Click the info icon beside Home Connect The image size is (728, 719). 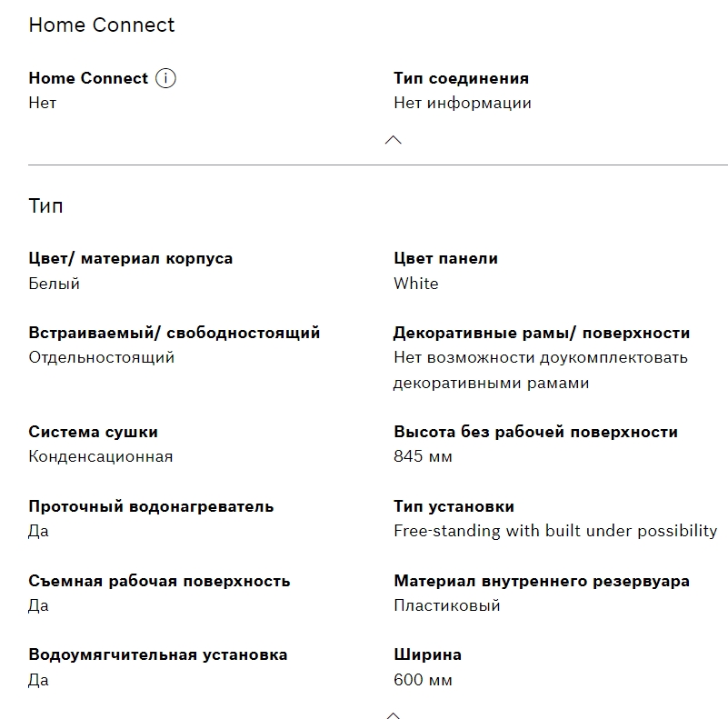click(x=165, y=78)
